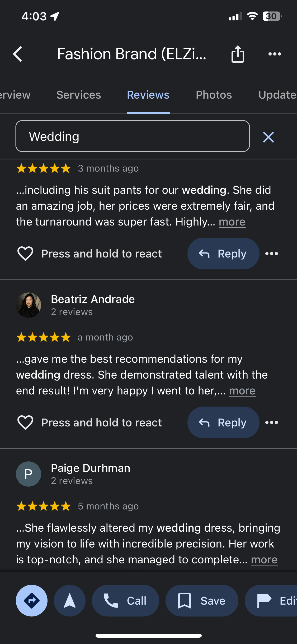Expand Paige Durhman's review with more
The image size is (297, 644).
click(264, 560)
